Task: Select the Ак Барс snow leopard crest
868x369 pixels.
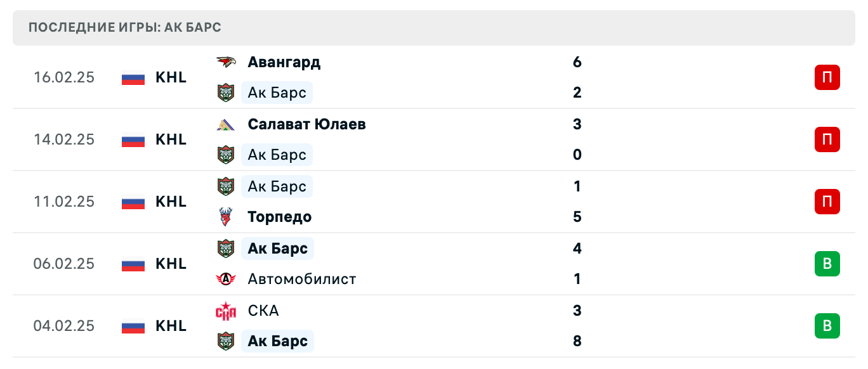Action: [226, 92]
